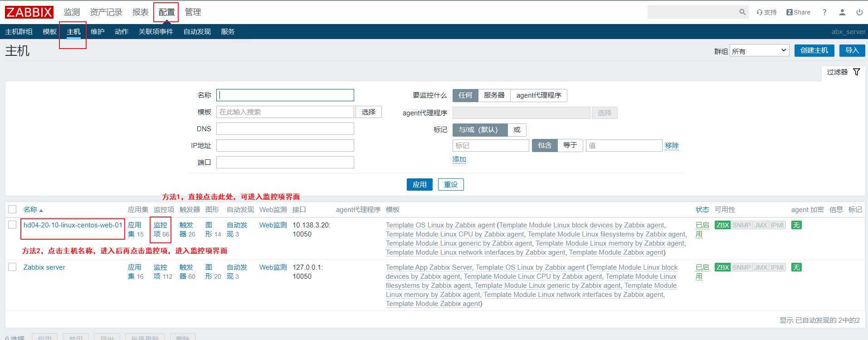
Task: Click the power logout icon
Action: coord(859,12)
